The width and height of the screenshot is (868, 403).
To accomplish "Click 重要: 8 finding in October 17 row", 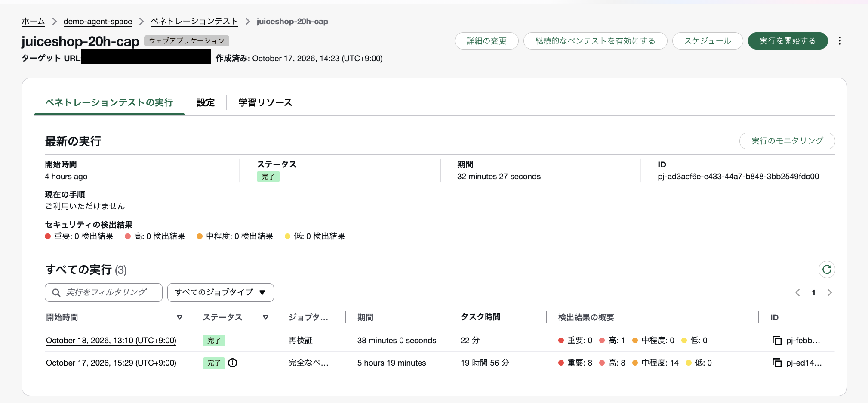I will [575, 363].
